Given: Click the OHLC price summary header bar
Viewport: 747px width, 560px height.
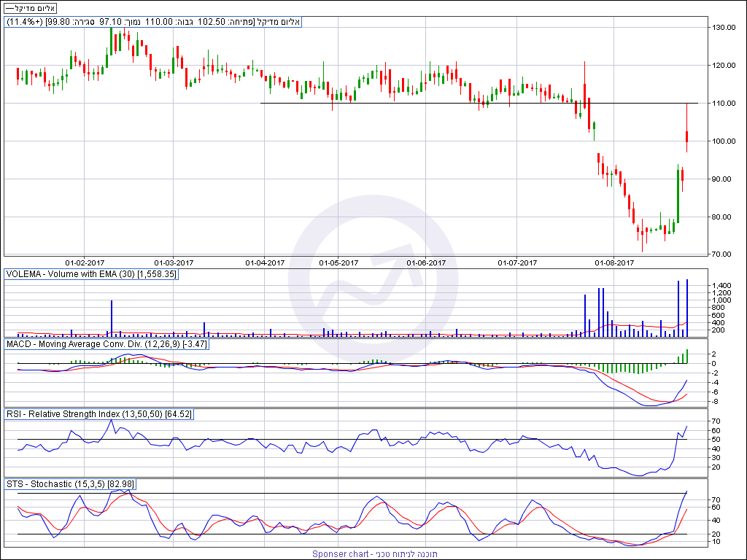Looking at the screenshot, I should pyautogui.click(x=153, y=22).
